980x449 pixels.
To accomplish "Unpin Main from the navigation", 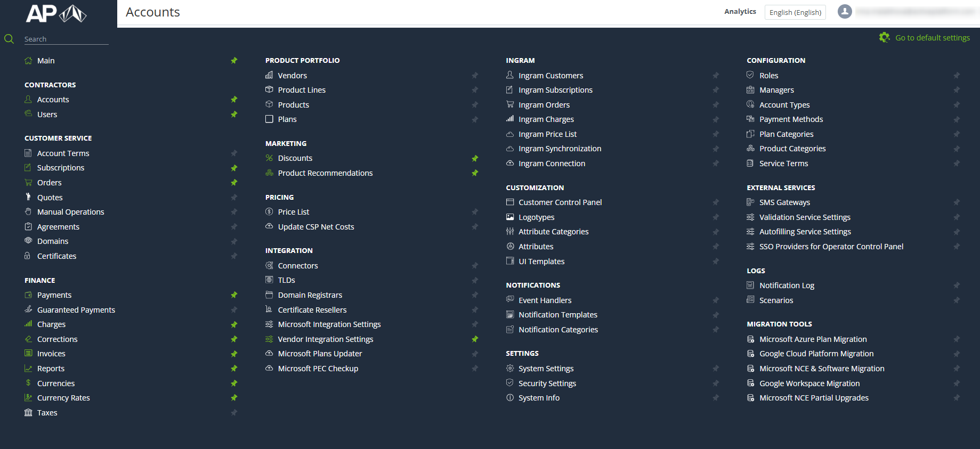I will 234,61.
